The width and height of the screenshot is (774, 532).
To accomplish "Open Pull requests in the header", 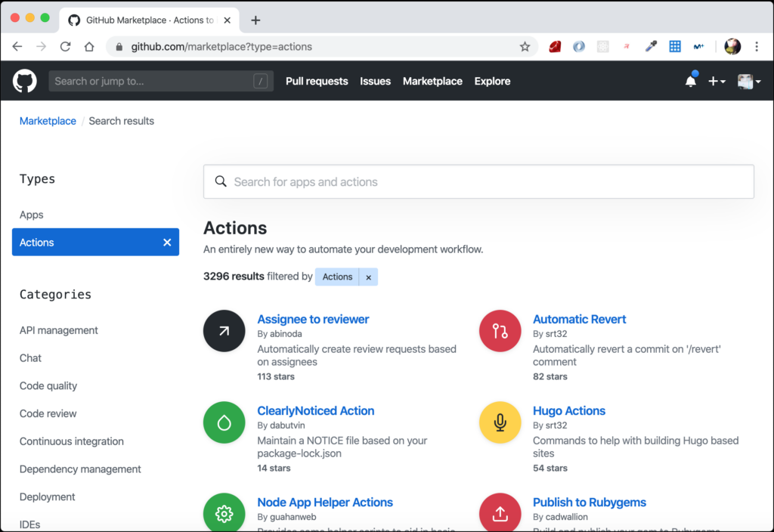I will (x=317, y=81).
